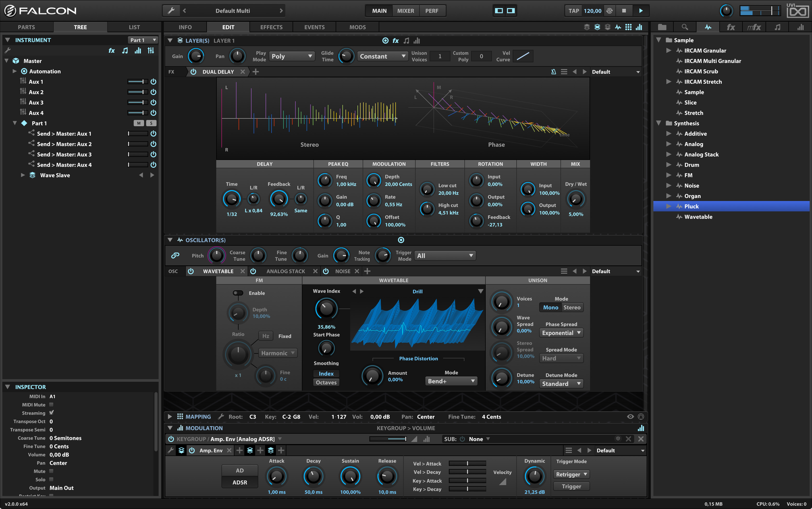
Task: Click the TAP tempo button
Action: 573,11
